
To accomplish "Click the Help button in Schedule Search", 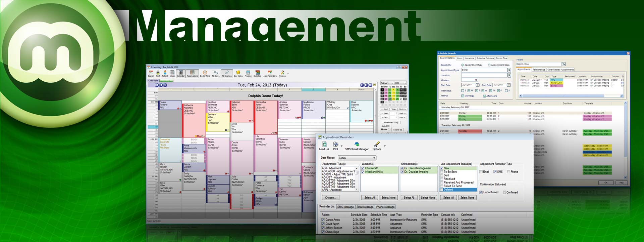I will click(622, 183).
